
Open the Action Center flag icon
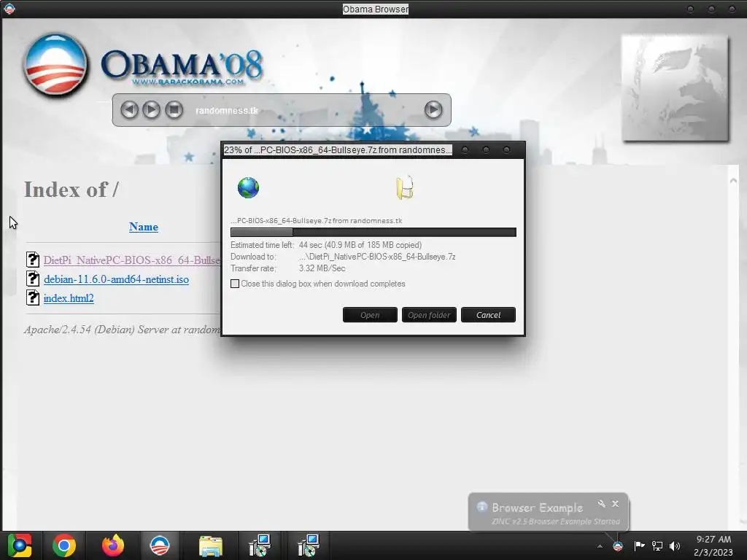pos(639,545)
